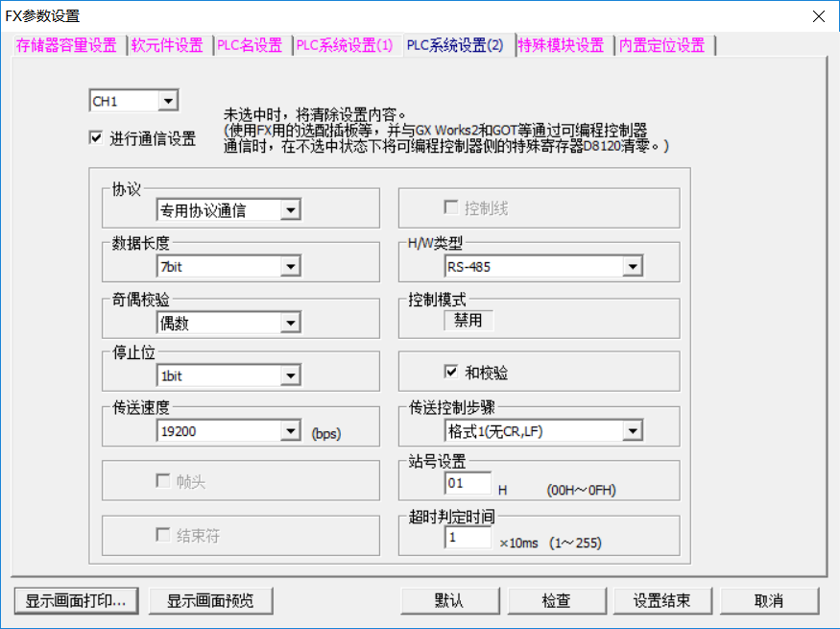
Task: Close the FX参数设置 dialog window
Action: (x=818, y=16)
